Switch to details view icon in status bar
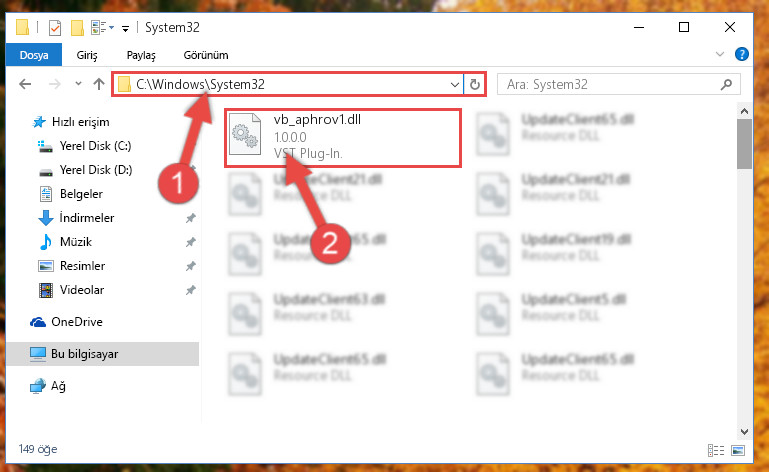Screen dimensions: 769x472 pyautogui.click(x=716, y=450)
